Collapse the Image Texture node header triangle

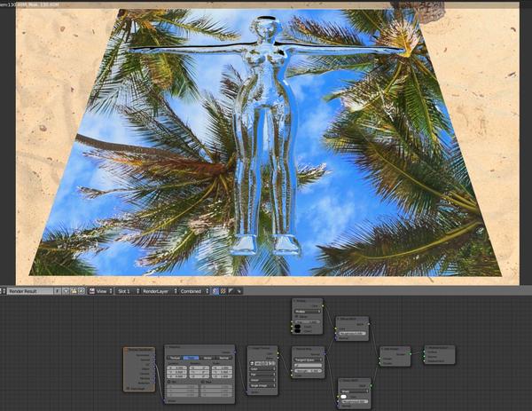(x=251, y=348)
